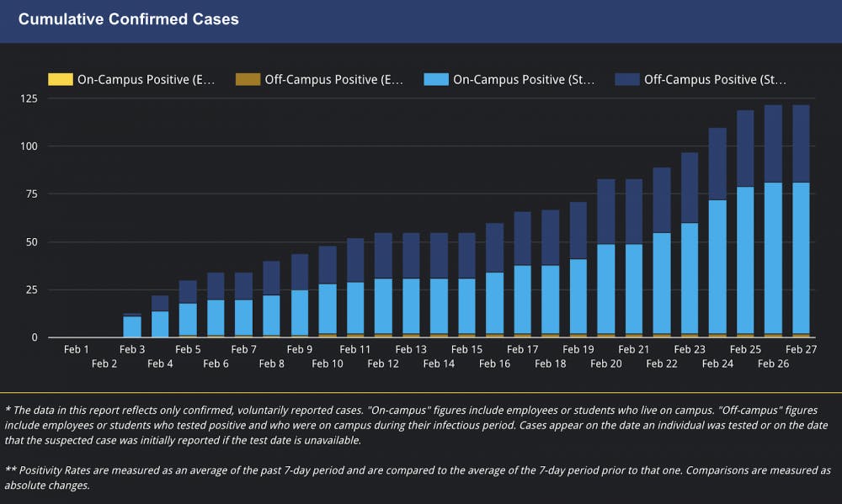
Task: Toggle the 'Off-Campus Positive (E…' legend label
Action: [334, 80]
